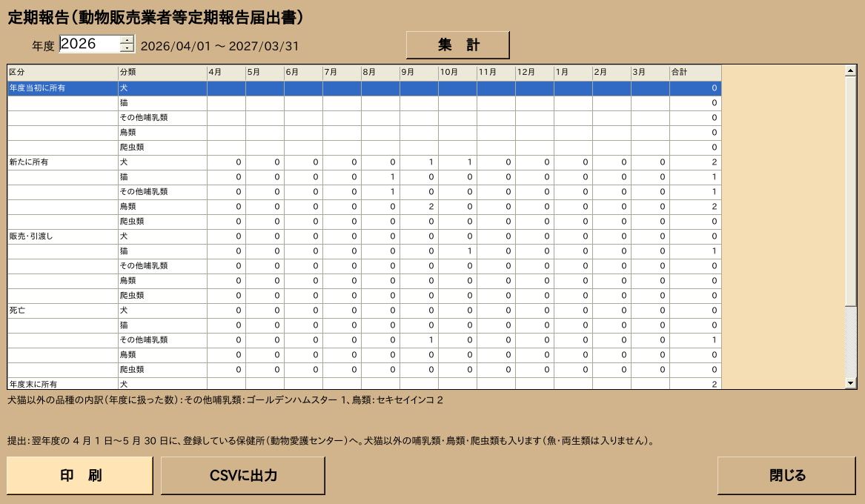Close the report with 閉じる button

pos(786,475)
